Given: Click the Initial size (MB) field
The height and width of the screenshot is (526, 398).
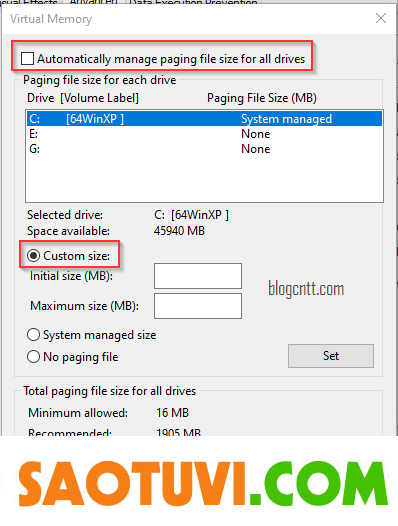Looking at the screenshot, I should click(198, 276).
